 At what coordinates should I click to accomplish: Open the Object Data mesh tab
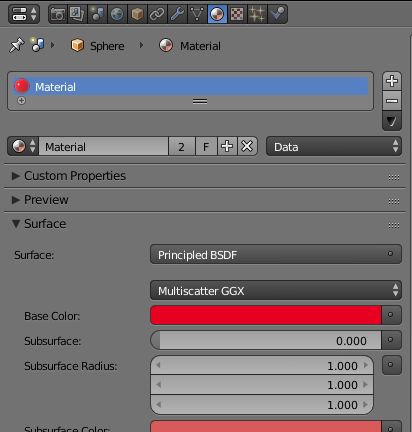tap(197, 14)
